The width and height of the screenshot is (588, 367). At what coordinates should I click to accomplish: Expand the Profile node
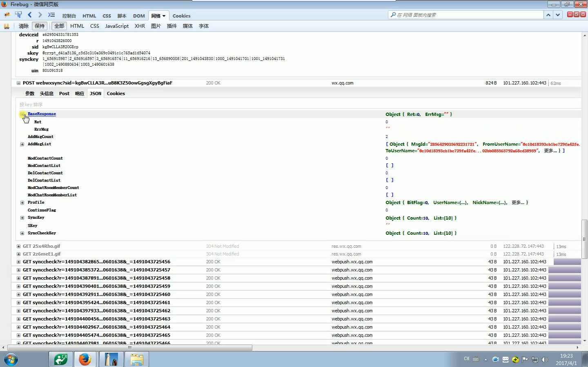click(22, 202)
